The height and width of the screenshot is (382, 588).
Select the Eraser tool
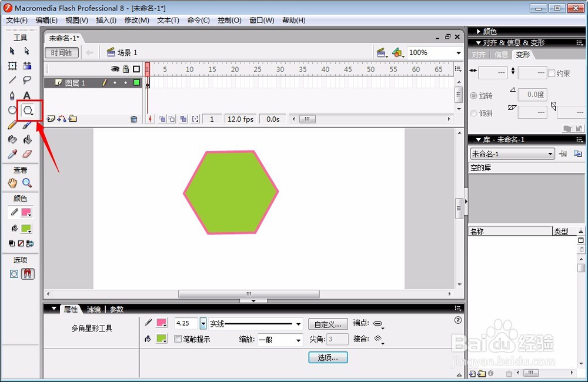[27, 154]
